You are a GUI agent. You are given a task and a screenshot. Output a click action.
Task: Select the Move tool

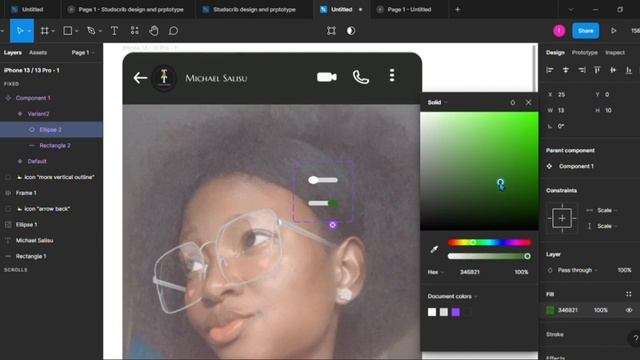pos(20,31)
